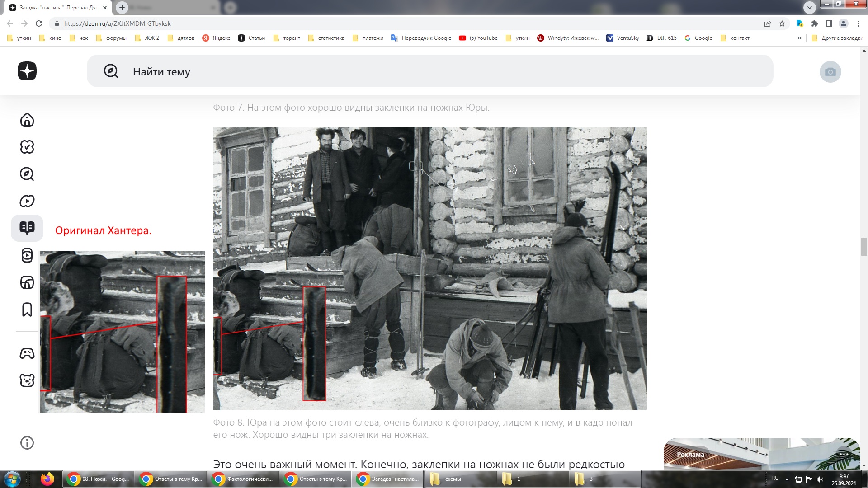Open the 'кино' bookmark folder
This screenshot has height=488, width=868.
50,38
